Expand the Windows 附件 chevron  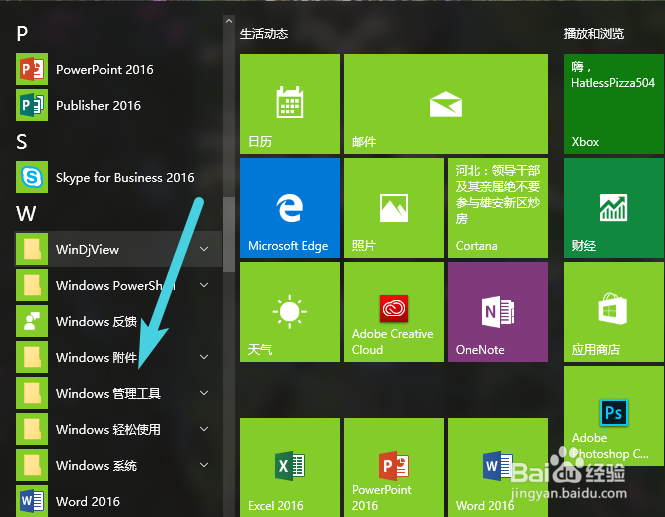pyautogui.click(x=204, y=357)
